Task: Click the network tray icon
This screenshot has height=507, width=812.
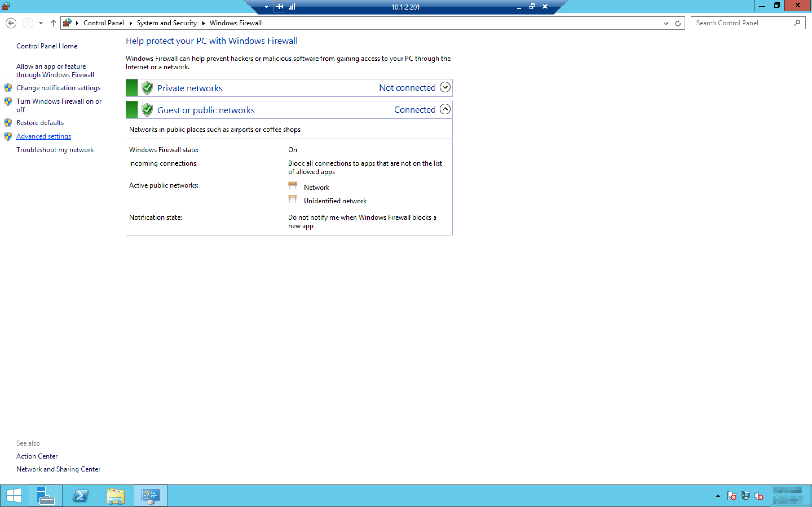Action: (745, 496)
